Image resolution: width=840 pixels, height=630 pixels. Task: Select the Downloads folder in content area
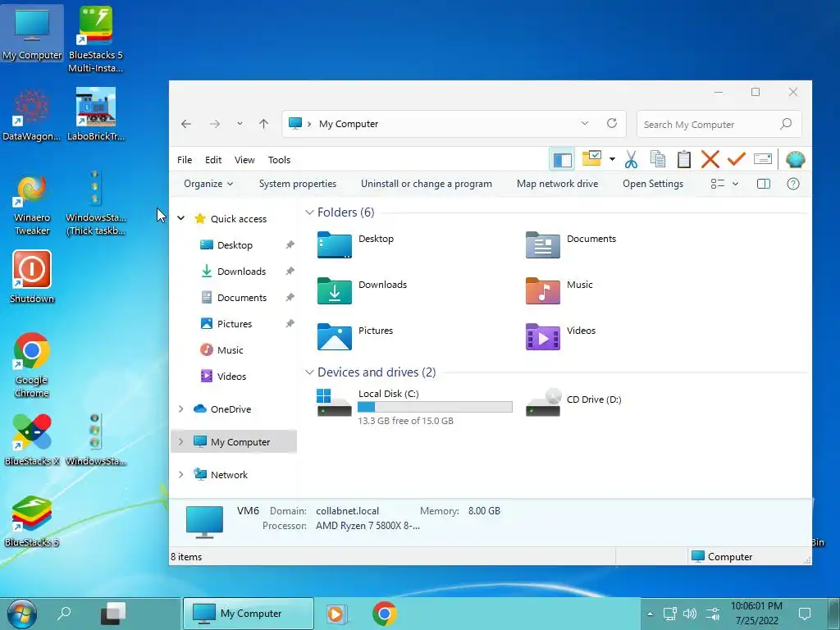pos(362,291)
